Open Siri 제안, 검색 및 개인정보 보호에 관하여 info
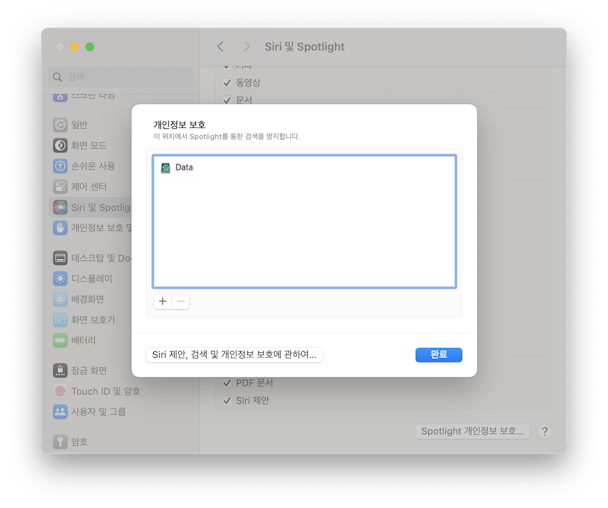Viewport: 608px width, 508px height. pyautogui.click(x=234, y=354)
